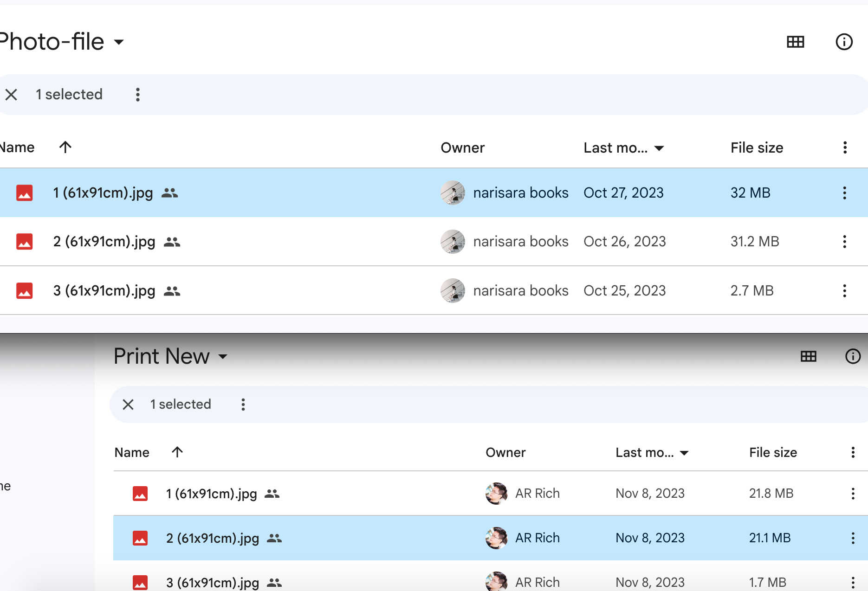
Task: View details info for Print New folder
Action: (853, 356)
